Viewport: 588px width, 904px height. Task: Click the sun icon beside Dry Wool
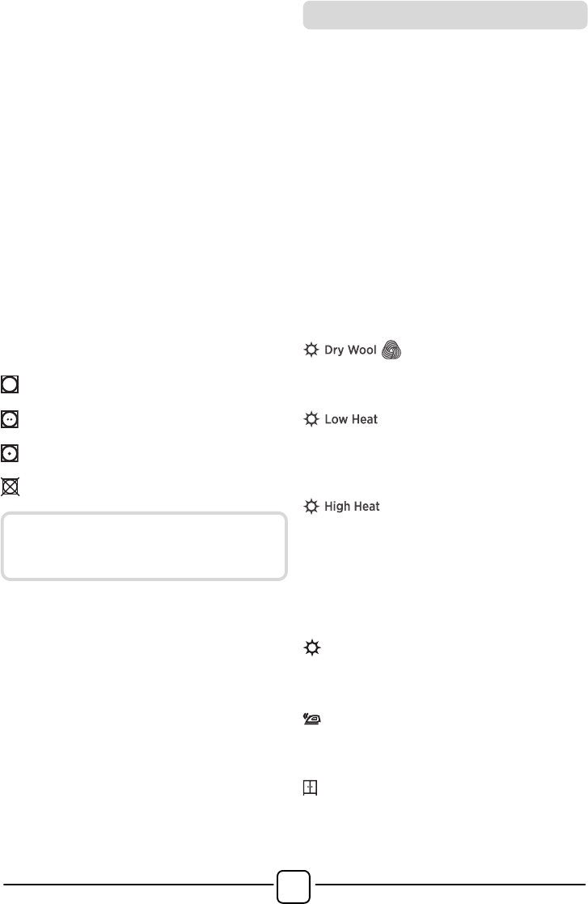(x=311, y=350)
